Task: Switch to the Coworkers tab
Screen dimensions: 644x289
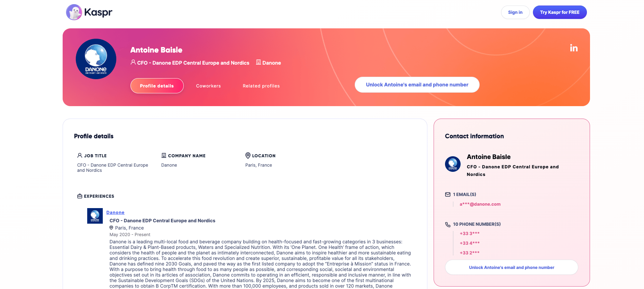Action: pos(208,86)
